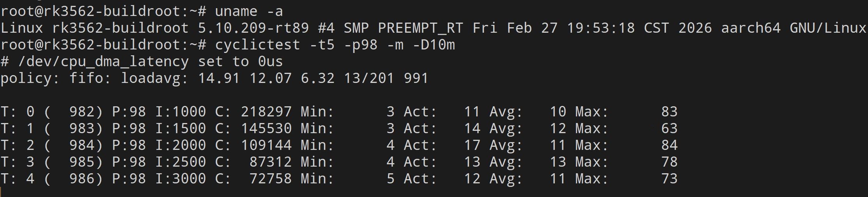Click the thread 1 max value 63

(x=669, y=128)
